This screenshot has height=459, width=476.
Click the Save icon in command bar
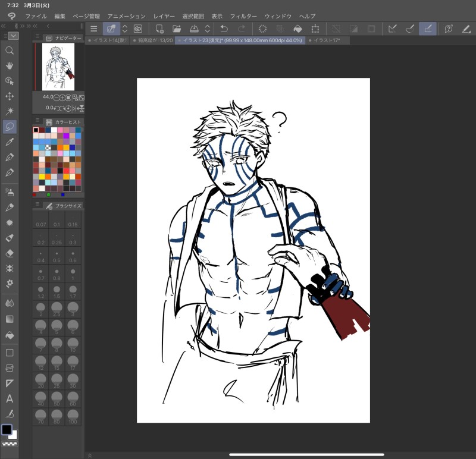(x=194, y=29)
